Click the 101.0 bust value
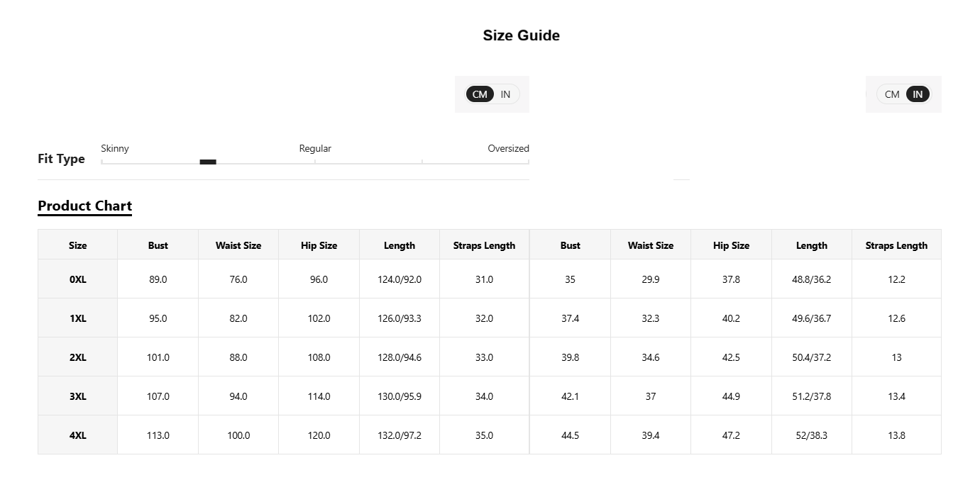Image resolution: width=980 pixels, height=497 pixels. (158, 357)
